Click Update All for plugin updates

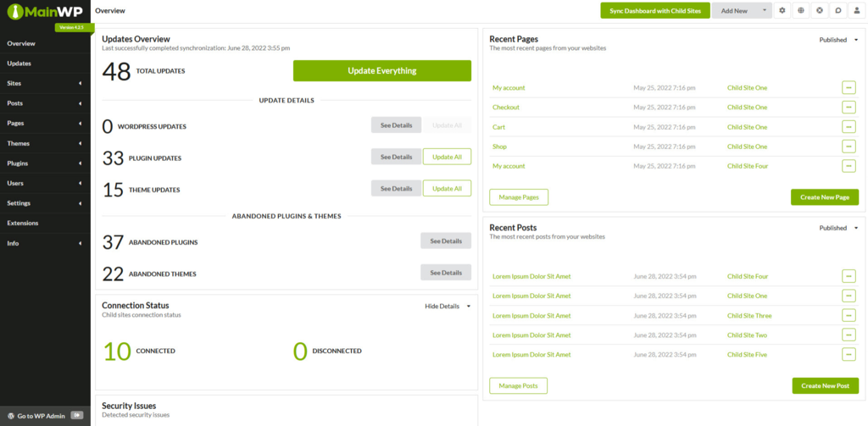click(x=447, y=157)
